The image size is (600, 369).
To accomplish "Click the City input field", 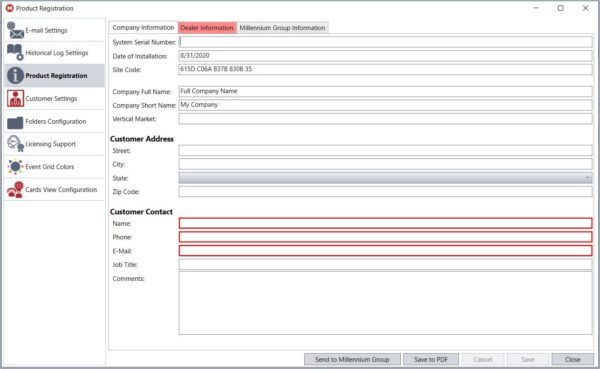I will coord(385,164).
